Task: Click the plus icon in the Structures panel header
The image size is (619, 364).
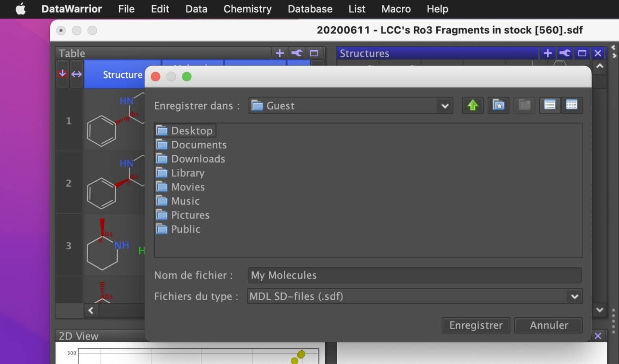Action: (548, 53)
